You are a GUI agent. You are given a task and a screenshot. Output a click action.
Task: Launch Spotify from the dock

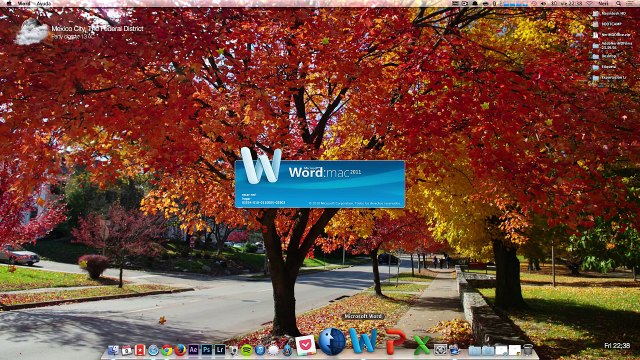point(247,350)
